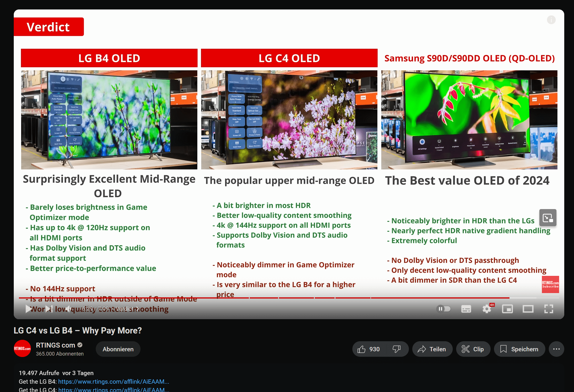Share the video via Teilen
The width and height of the screenshot is (574, 392).
point(432,349)
